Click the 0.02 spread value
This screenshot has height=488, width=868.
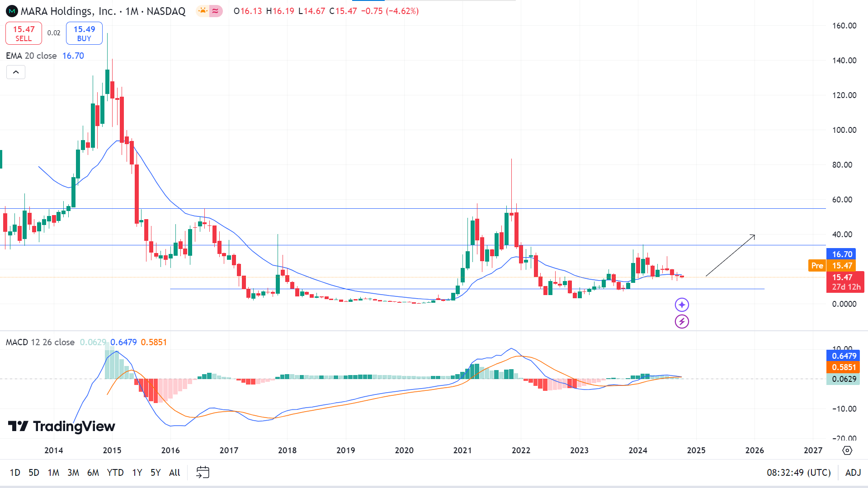point(54,33)
